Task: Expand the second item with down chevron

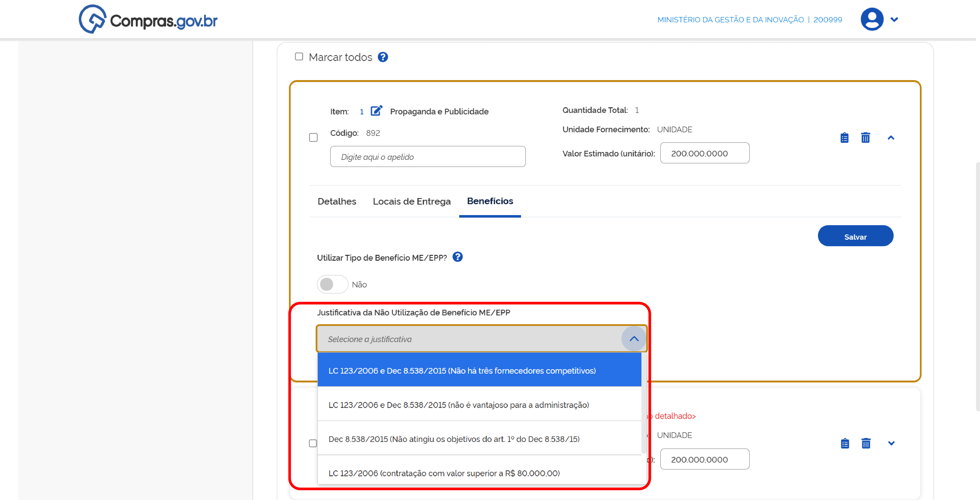Action: [x=891, y=444]
